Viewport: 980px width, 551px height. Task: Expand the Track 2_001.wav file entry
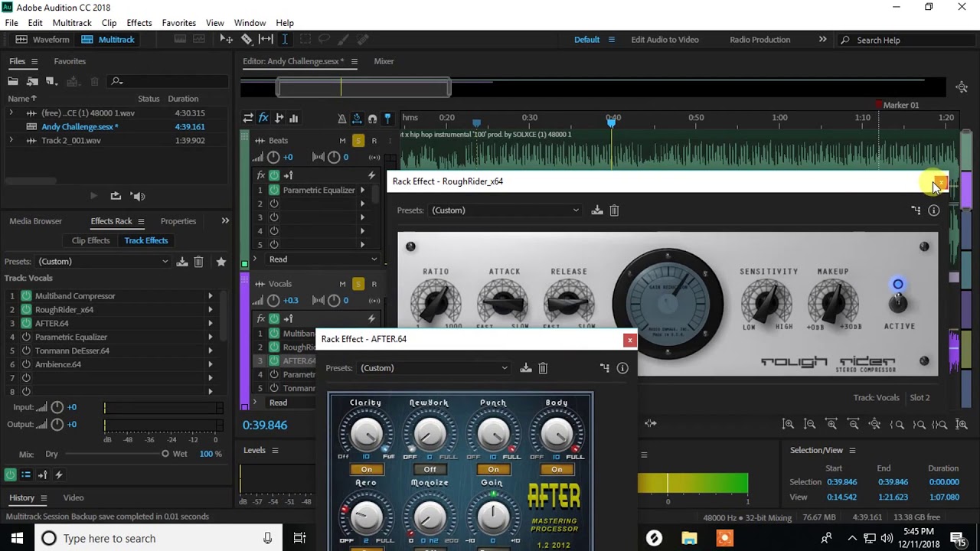click(x=11, y=141)
